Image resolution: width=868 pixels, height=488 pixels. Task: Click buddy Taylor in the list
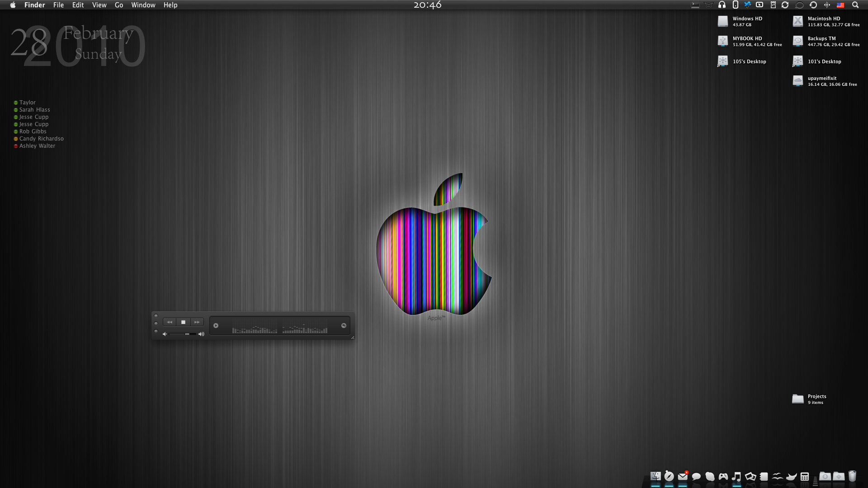coord(28,103)
